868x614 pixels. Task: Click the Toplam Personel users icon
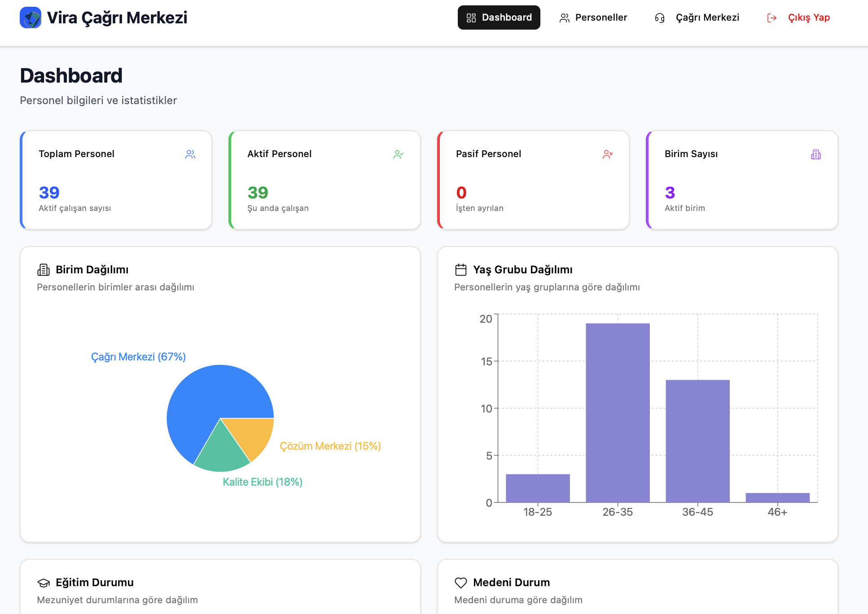(190, 154)
